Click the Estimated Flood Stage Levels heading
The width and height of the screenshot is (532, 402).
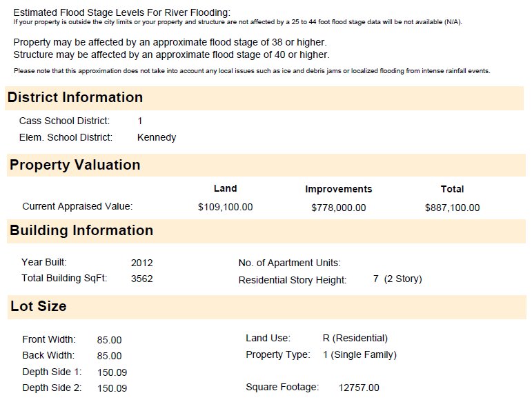pos(122,12)
